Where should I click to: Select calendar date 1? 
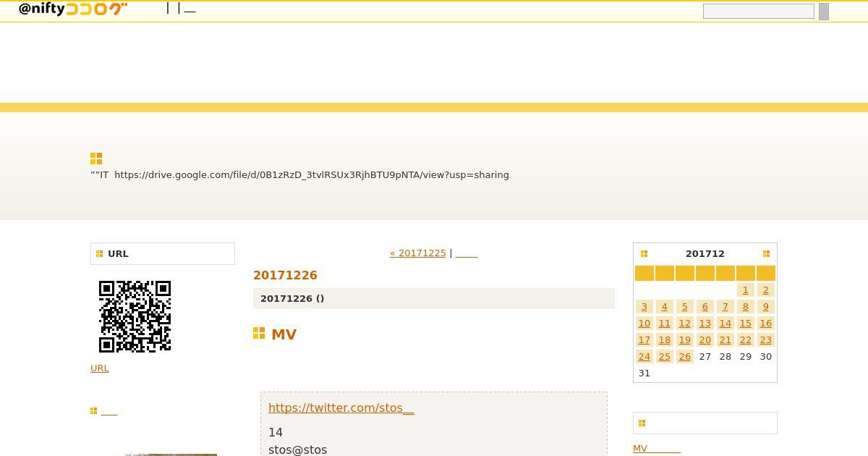(745, 290)
